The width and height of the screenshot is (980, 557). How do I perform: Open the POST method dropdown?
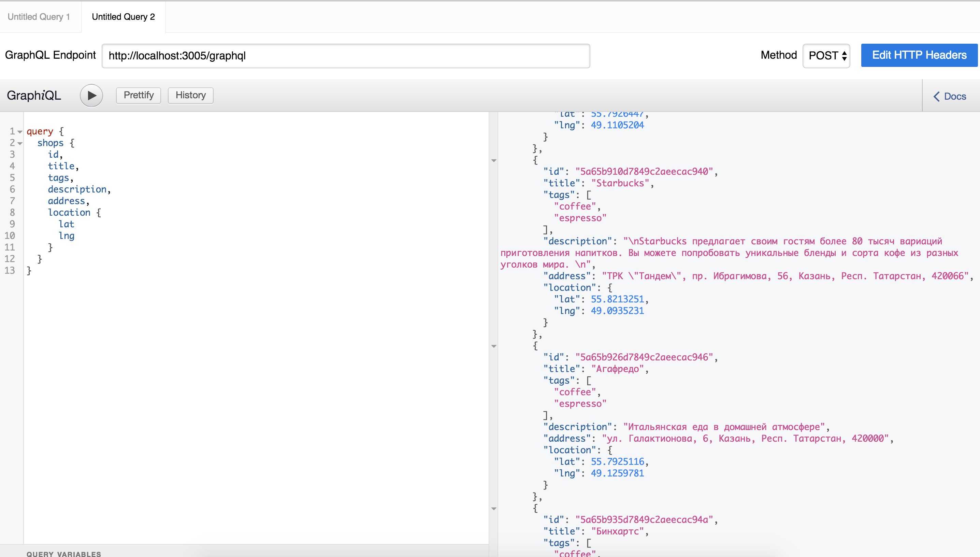[x=827, y=56]
